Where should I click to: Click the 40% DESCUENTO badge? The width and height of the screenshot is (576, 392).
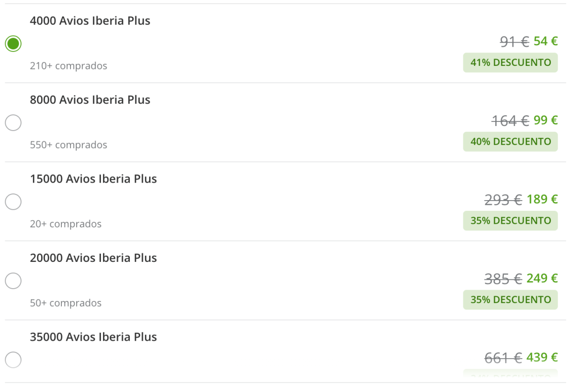coord(510,141)
